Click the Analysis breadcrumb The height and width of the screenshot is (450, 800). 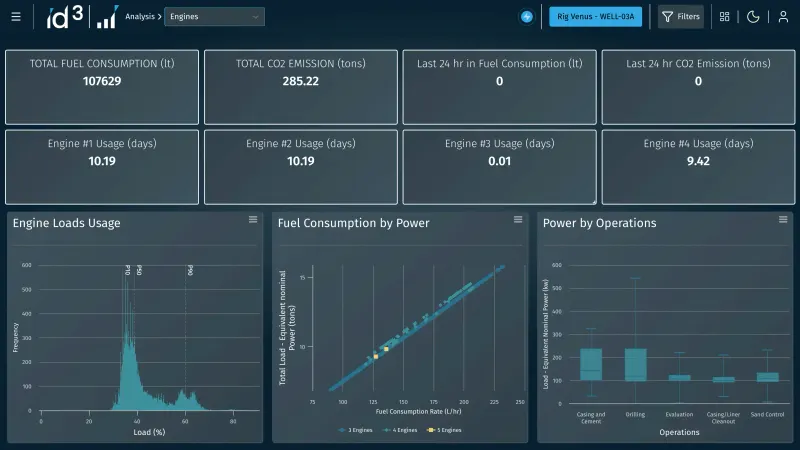[140, 16]
